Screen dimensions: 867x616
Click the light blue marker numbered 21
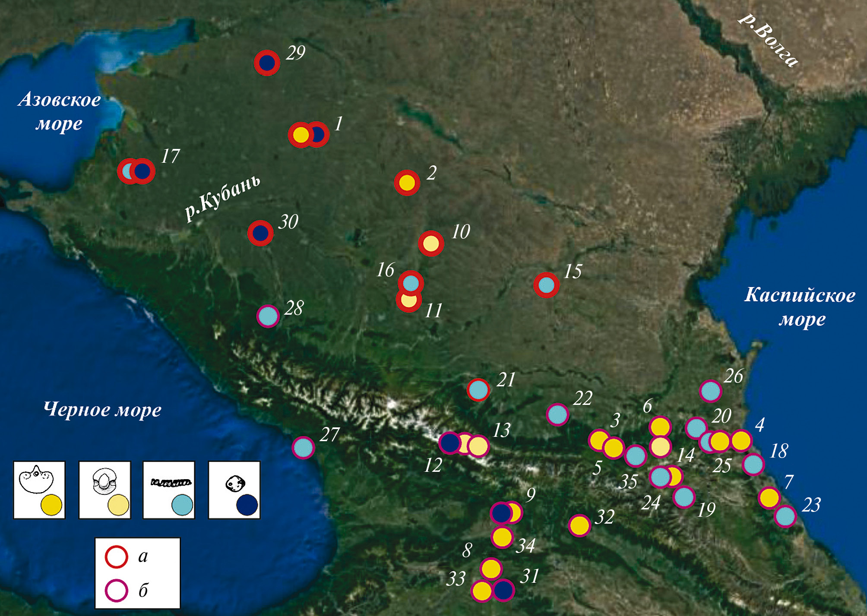click(x=478, y=390)
